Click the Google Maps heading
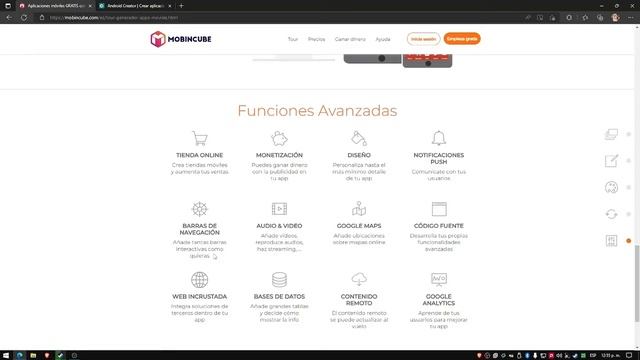The width and height of the screenshot is (640, 360). [359, 226]
